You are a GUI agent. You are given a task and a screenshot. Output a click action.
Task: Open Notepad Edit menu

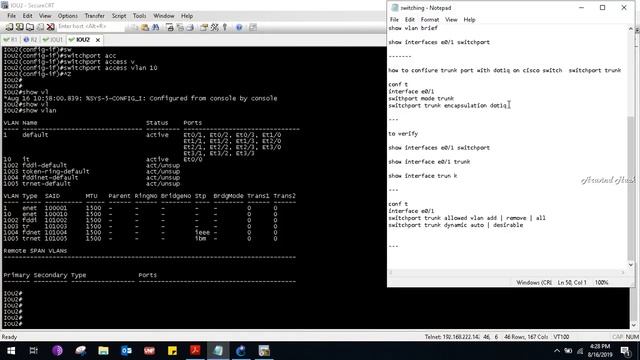[x=409, y=20]
